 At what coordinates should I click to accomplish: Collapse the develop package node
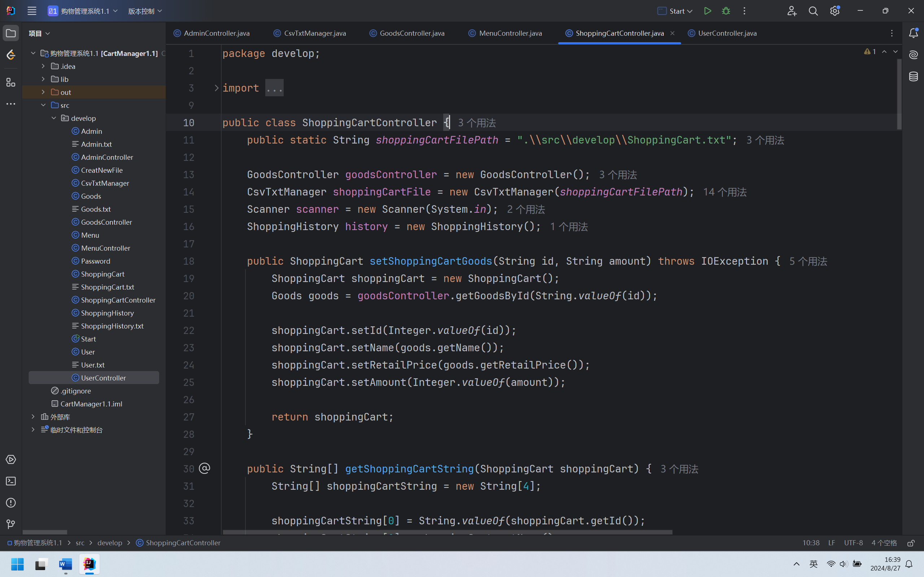point(54,118)
